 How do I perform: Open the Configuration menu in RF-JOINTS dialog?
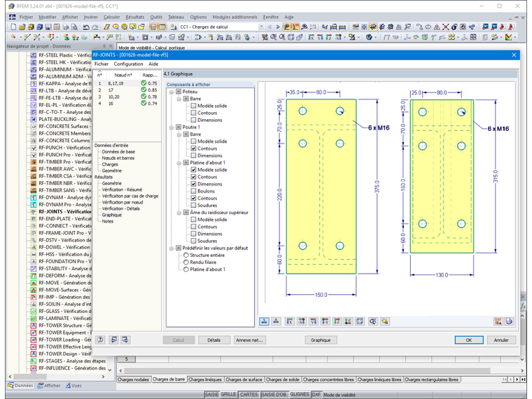click(x=128, y=64)
